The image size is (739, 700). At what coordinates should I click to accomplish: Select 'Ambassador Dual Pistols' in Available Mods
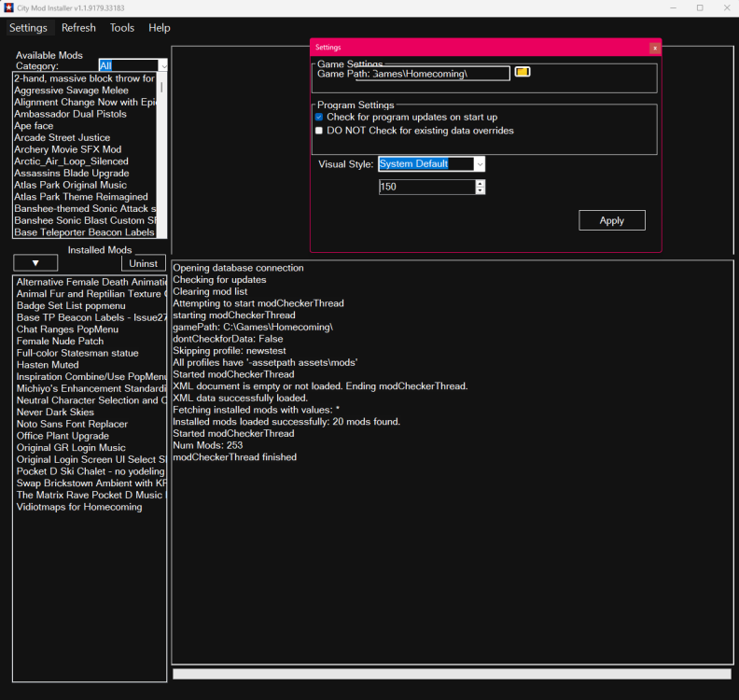pos(70,114)
